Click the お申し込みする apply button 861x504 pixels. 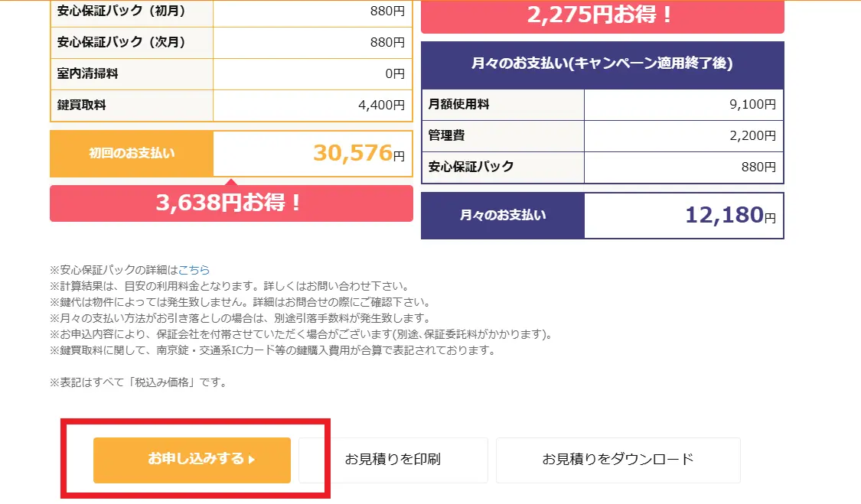click(x=191, y=460)
